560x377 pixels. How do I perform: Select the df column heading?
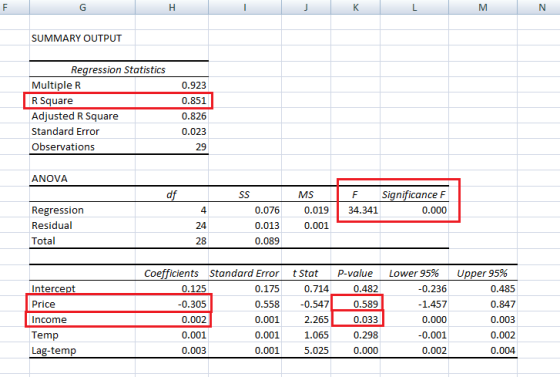172,195
